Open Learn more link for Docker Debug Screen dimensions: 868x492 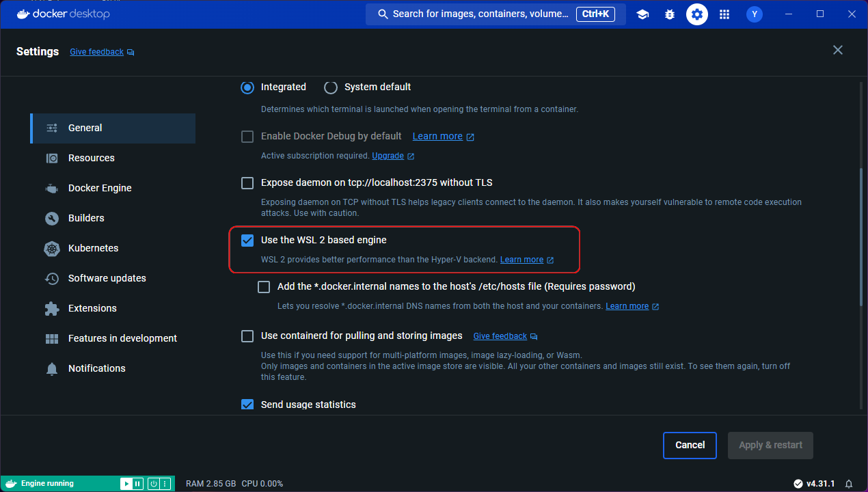click(x=437, y=137)
